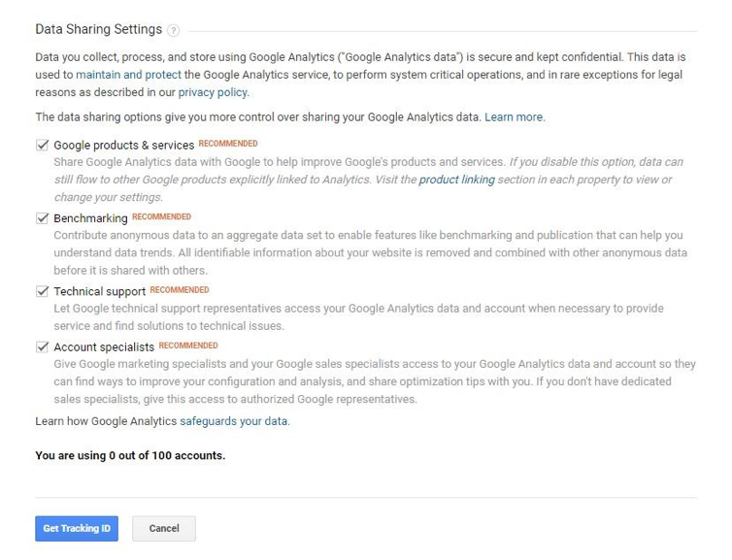The width and height of the screenshot is (732, 560).
Task: Click the 'Google products & services' label text
Action: point(123,146)
